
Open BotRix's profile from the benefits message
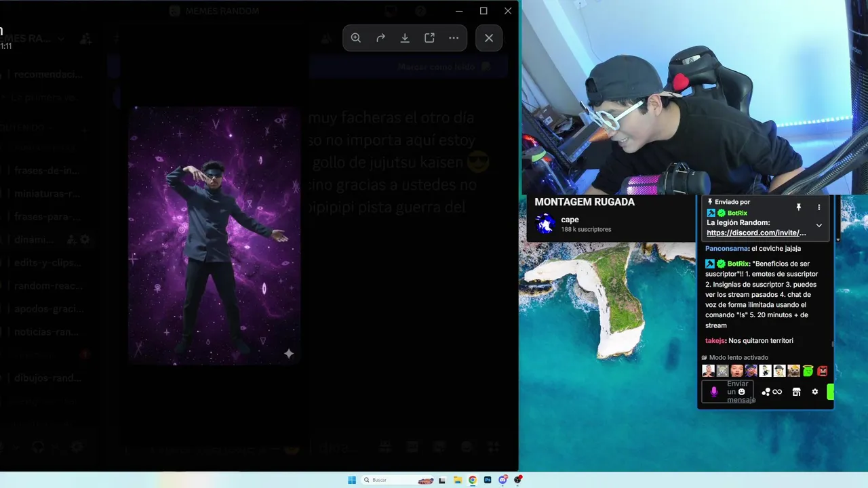tap(738, 264)
